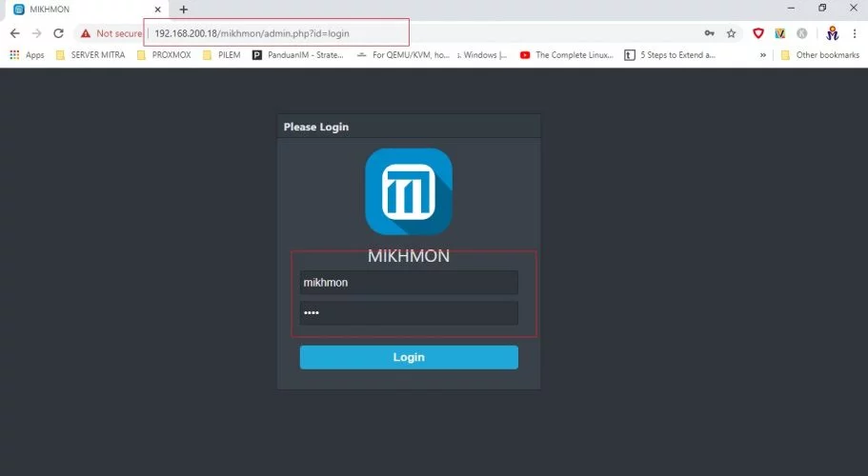Open a new tab with the plus button

tap(184, 10)
